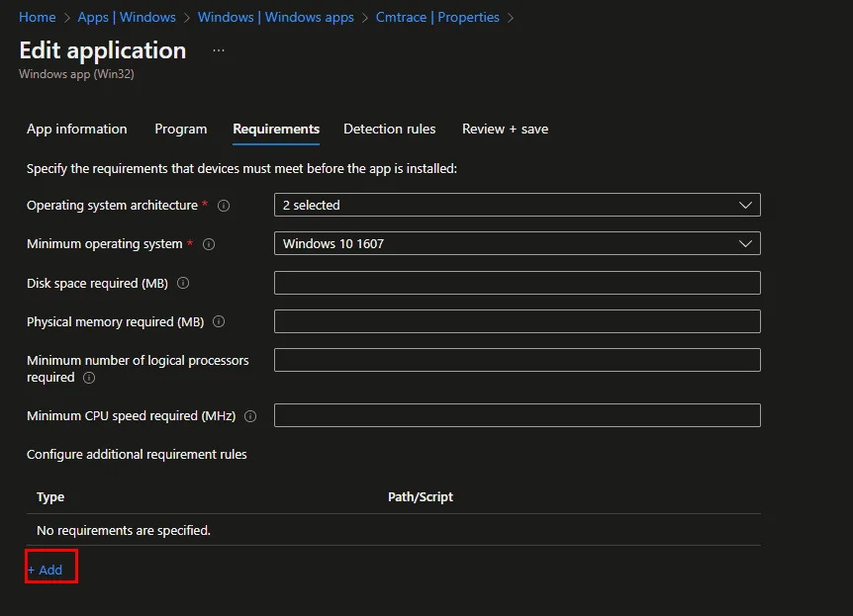Image resolution: width=853 pixels, height=616 pixels.
Task: Return to Cmtrace | Properties breadcrumb
Action: point(437,17)
